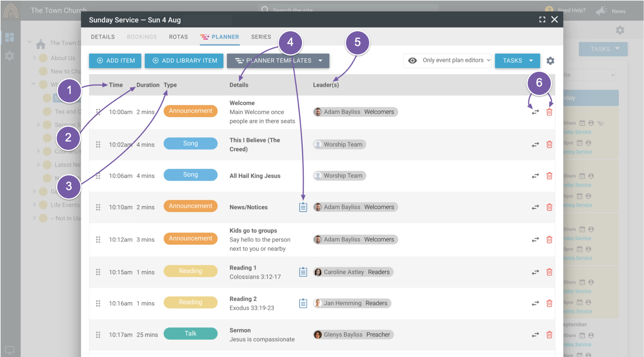The width and height of the screenshot is (644, 357).
Task: Click church logo icon top left
Action: (x=11, y=11)
